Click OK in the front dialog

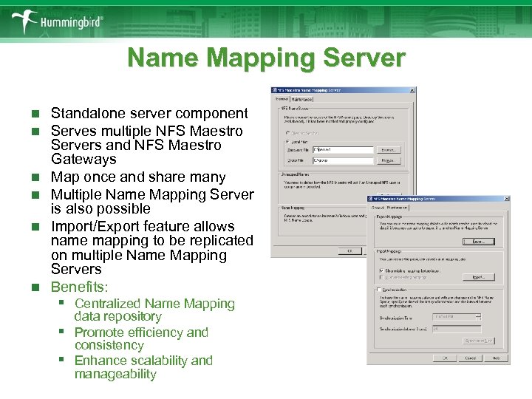click(445, 358)
